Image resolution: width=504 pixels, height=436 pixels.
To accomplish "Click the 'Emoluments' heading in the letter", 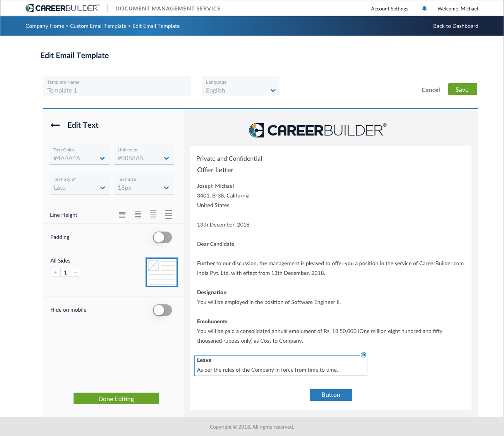I will click(212, 321).
